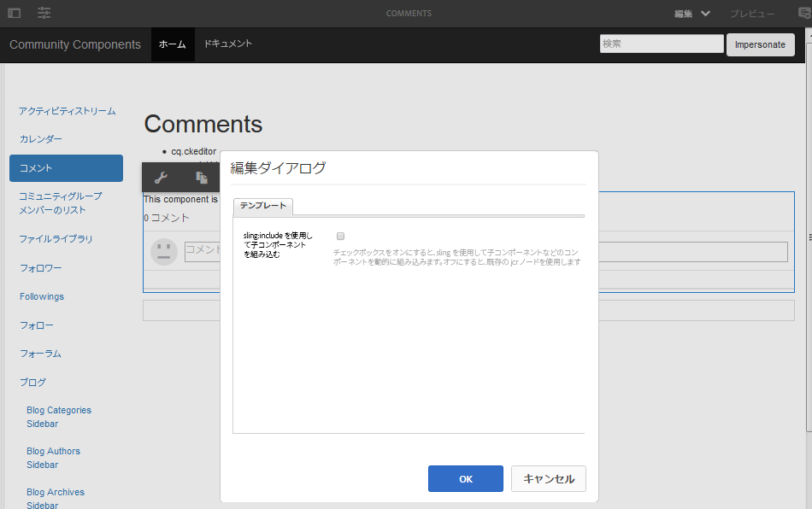
Task: Click the wrench configure icon
Action: pos(161,178)
